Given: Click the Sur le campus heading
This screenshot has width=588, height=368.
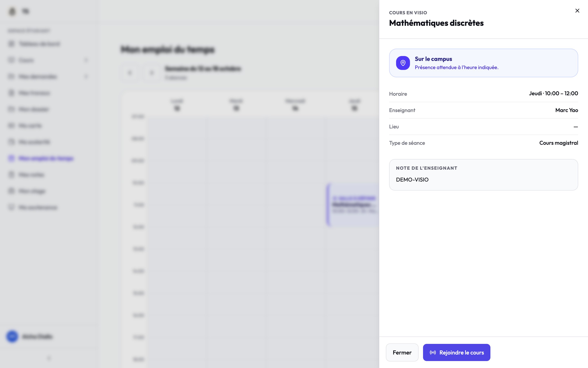Looking at the screenshot, I should pos(433,59).
